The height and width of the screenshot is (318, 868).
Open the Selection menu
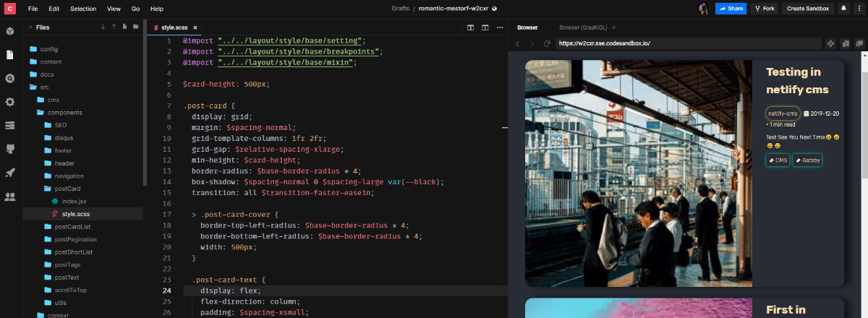[x=83, y=9]
